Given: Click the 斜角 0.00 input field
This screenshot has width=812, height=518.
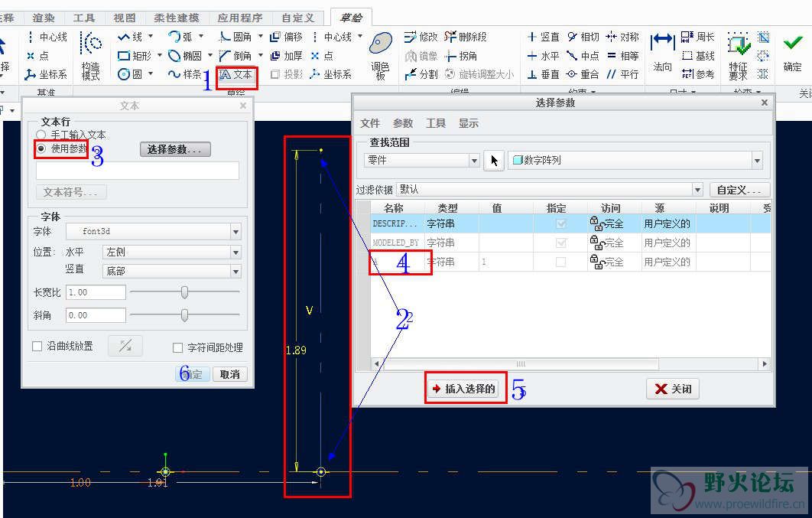Looking at the screenshot, I should 96,315.
